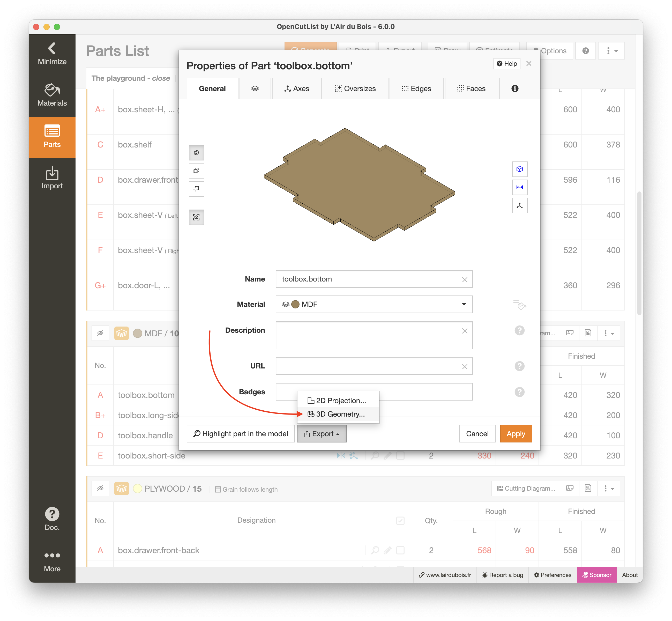The image size is (672, 621).
Task: Click help icon beside Badges field
Action: point(519,392)
